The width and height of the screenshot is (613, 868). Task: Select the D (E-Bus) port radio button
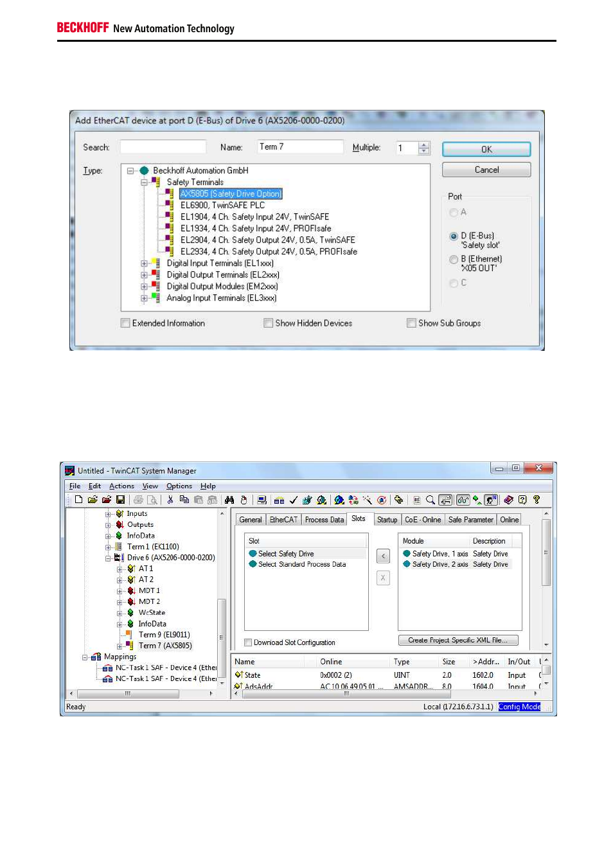pyautogui.click(x=454, y=236)
